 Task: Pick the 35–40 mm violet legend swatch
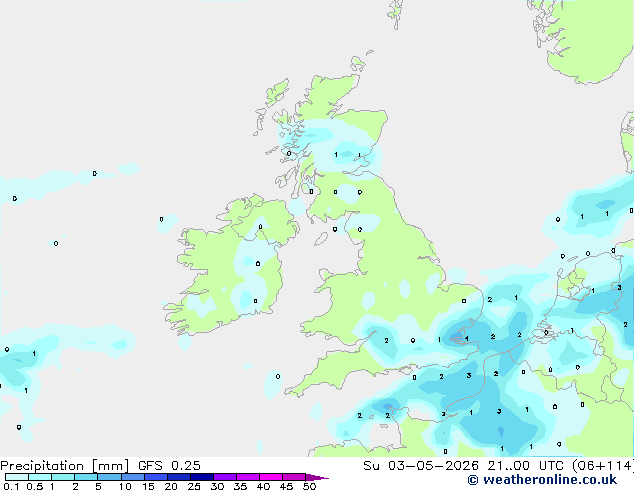248,477
